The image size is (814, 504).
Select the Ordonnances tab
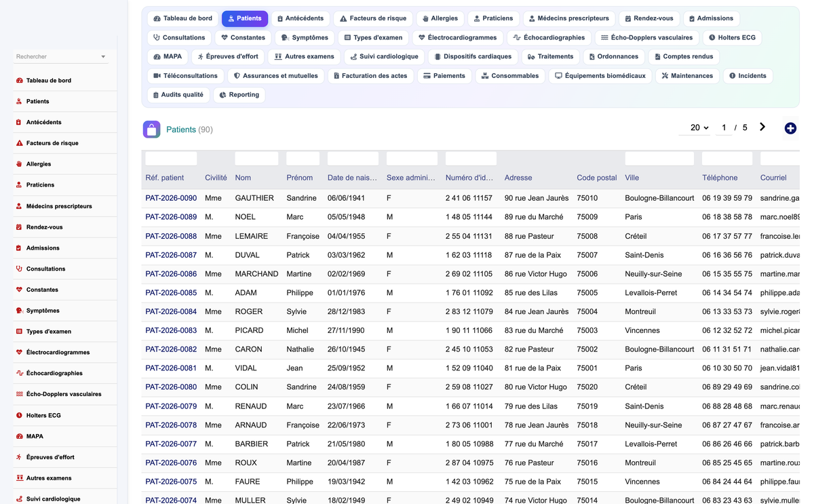pyautogui.click(x=613, y=57)
